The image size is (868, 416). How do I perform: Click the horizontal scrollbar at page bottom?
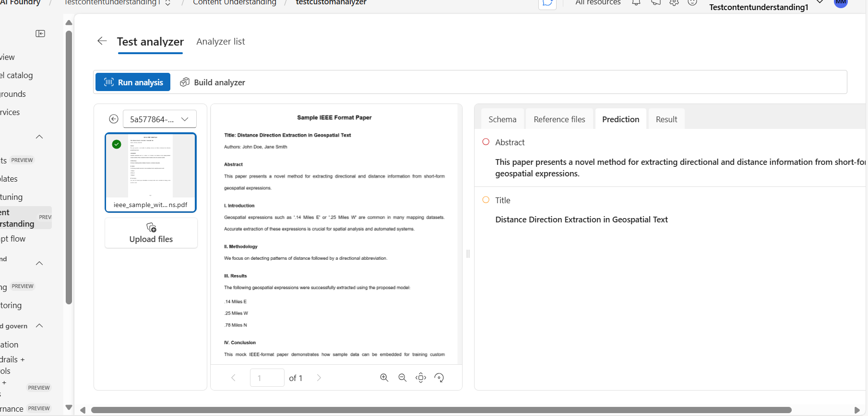tap(441, 410)
